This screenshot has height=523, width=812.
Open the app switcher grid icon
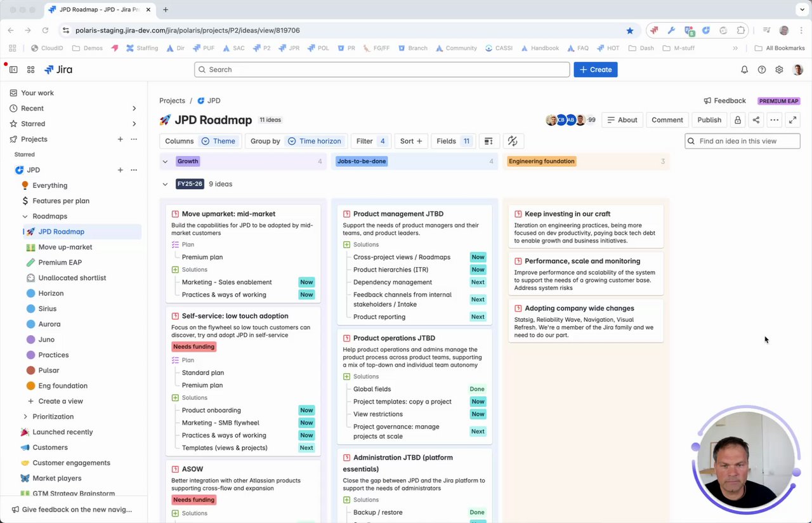pyautogui.click(x=30, y=70)
